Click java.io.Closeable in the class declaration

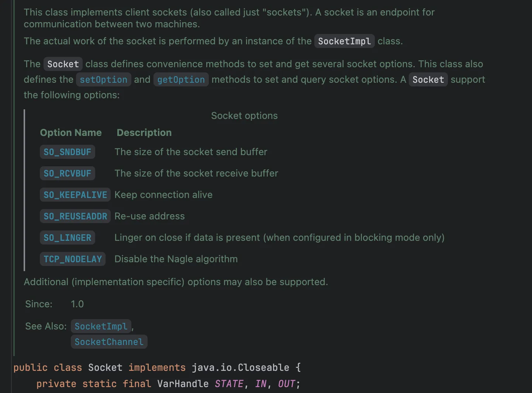click(240, 368)
